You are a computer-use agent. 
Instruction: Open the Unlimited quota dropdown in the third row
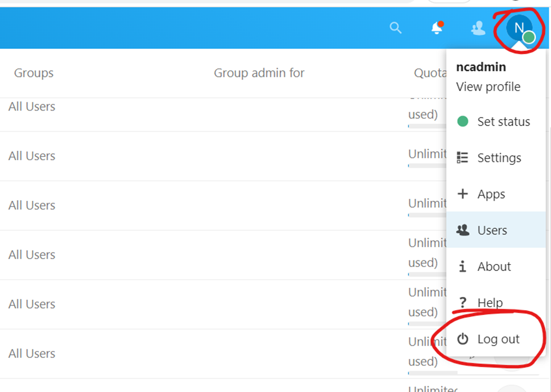pos(427,203)
